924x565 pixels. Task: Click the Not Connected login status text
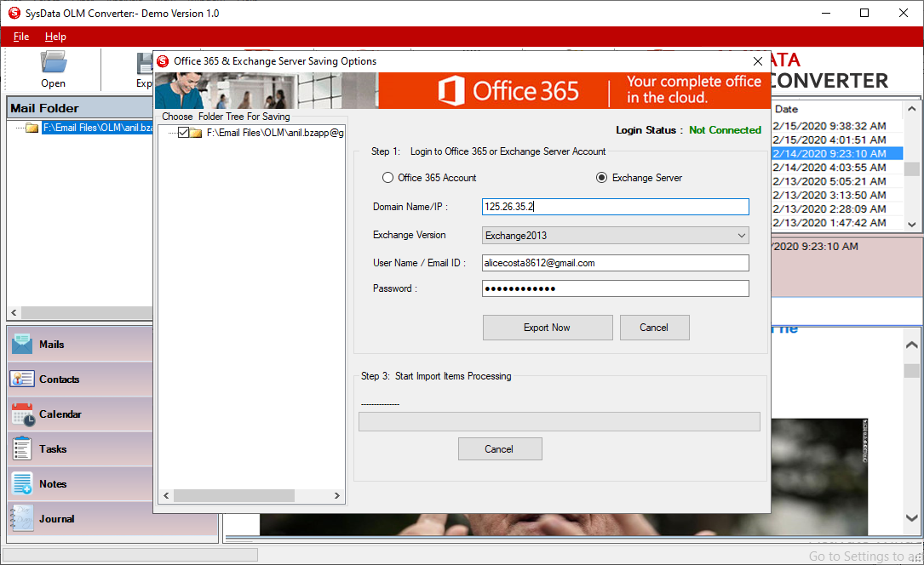coord(725,130)
